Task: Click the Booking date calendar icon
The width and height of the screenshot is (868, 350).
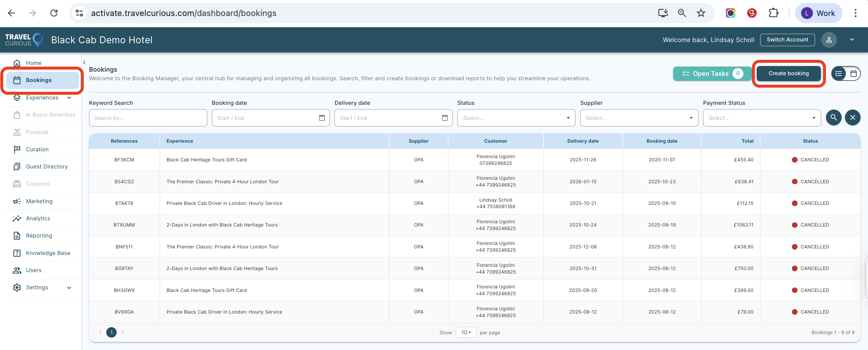Action: tap(322, 118)
